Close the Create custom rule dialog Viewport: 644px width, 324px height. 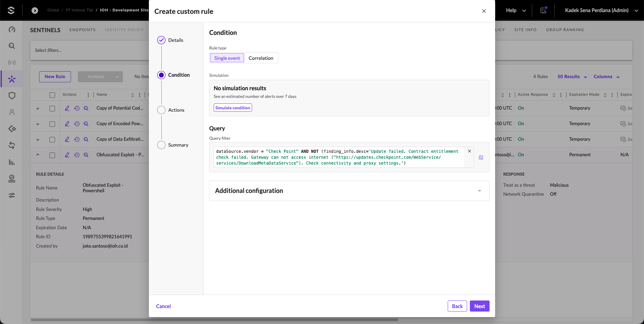484,11
